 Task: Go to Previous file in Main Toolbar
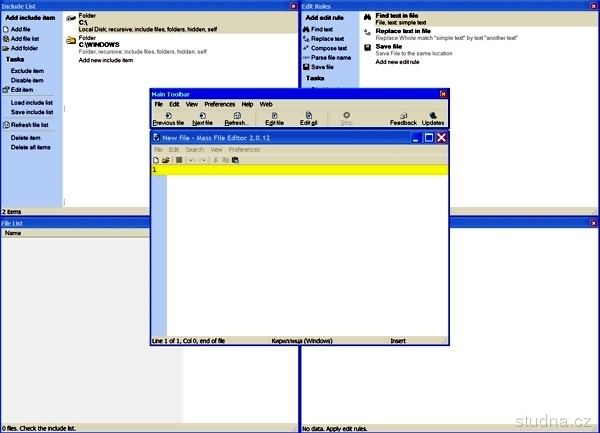tap(168, 119)
